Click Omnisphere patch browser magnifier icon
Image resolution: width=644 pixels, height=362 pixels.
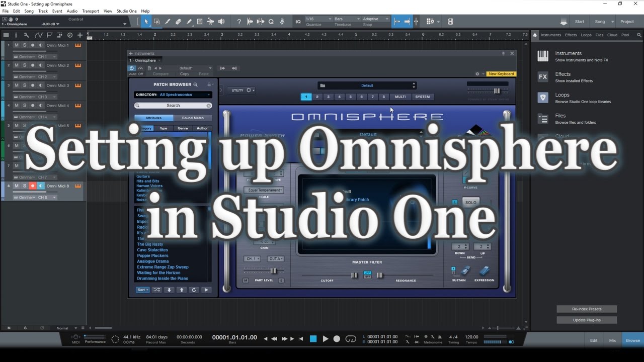196,84
